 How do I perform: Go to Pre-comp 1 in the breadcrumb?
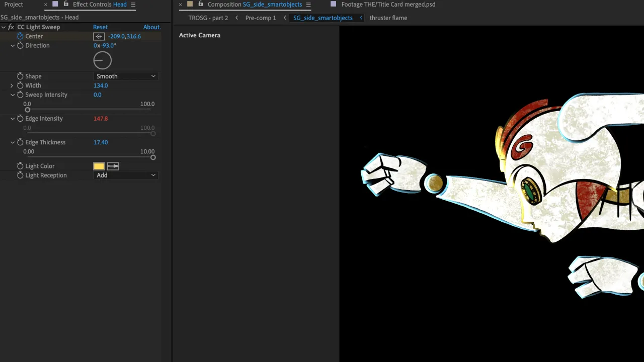261,18
